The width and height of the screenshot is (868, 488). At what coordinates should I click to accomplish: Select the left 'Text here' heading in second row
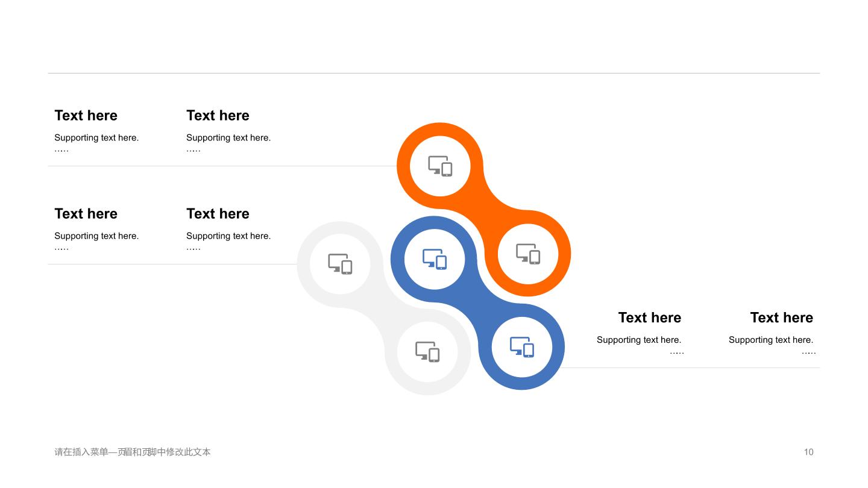coord(86,214)
